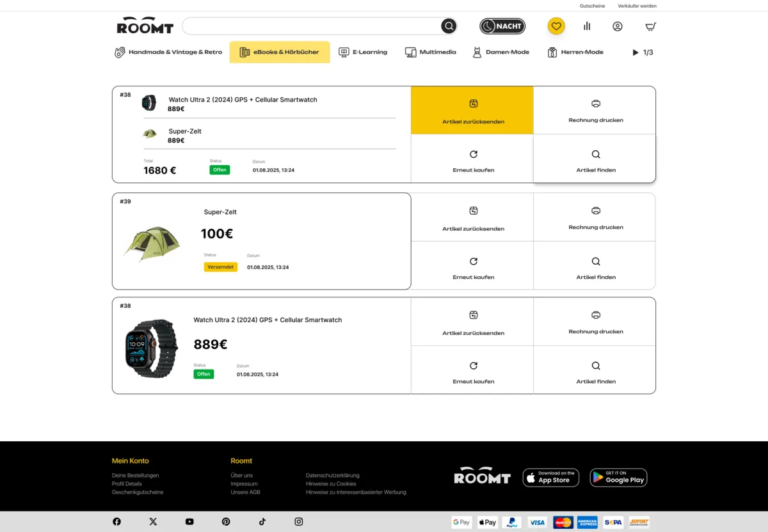Viewport: 768px width, 532px height.
Task: Click Artikel zurücksenden in first order
Action: (x=472, y=110)
